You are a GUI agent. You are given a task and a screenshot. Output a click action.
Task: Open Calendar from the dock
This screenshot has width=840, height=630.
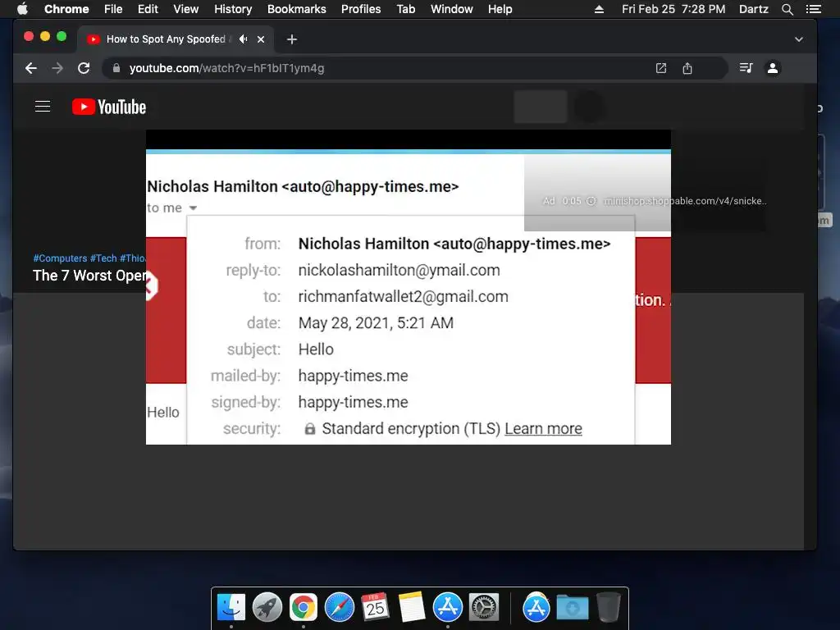click(376, 608)
